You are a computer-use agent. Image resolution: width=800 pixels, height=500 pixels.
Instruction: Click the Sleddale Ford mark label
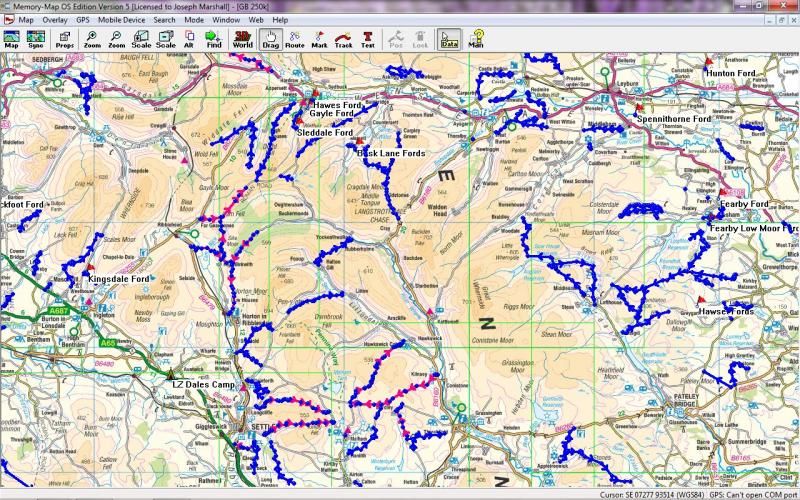coord(325,133)
